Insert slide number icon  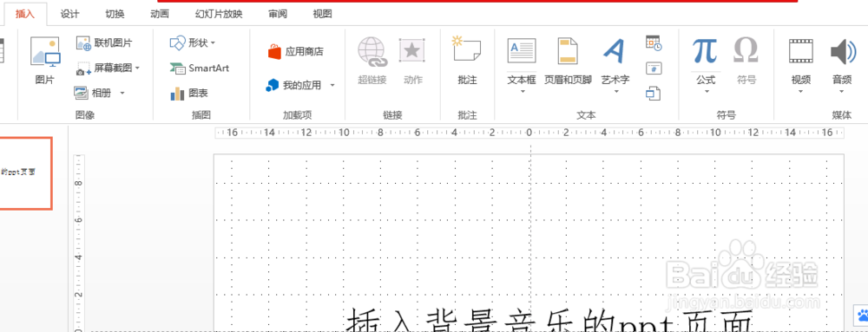point(654,68)
